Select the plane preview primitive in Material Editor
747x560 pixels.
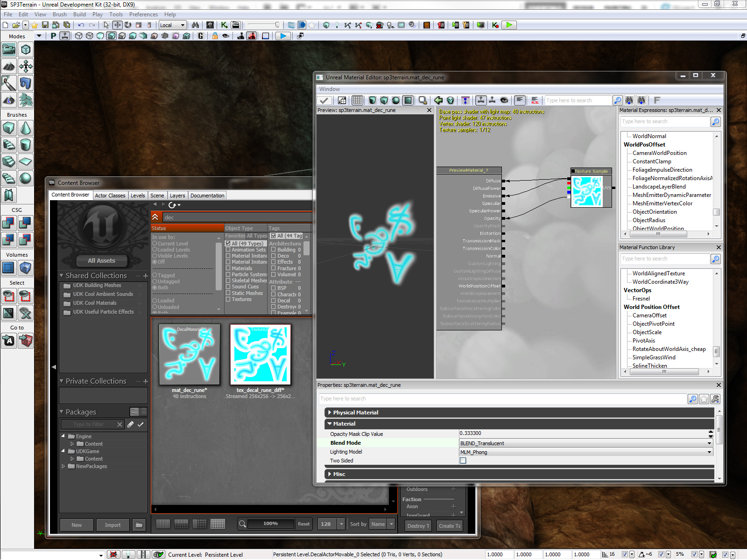click(x=408, y=100)
